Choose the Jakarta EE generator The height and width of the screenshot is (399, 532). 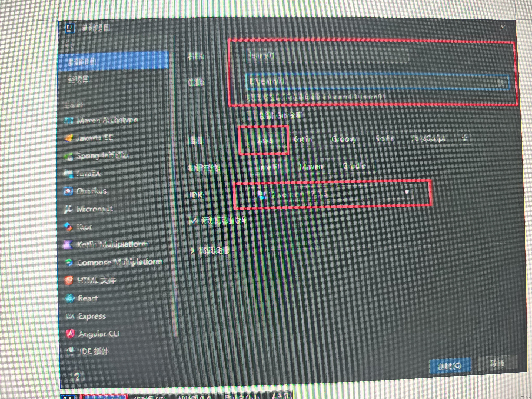pos(88,138)
